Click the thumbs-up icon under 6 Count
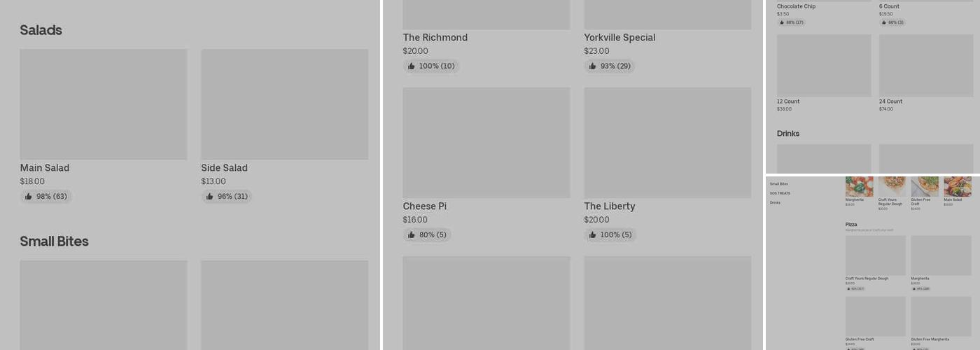The image size is (980, 350). pyautogui.click(x=884, y=22)
